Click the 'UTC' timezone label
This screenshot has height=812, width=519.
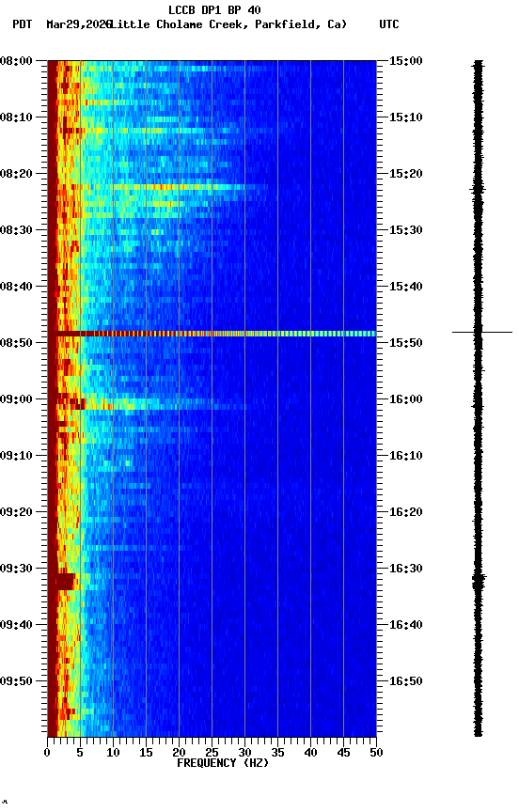coord(389,24)
